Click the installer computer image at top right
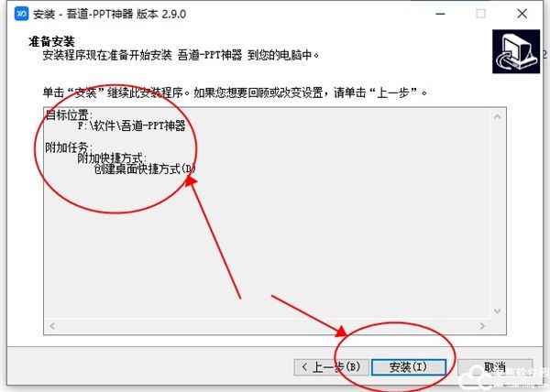550x392 pixels. click(516, 51)
